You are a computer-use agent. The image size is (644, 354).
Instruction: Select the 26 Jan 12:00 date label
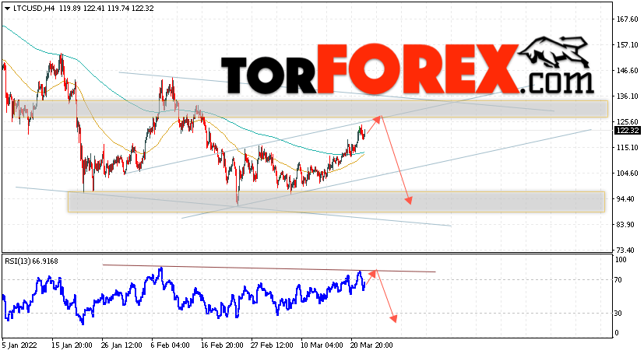pos(122,345)
